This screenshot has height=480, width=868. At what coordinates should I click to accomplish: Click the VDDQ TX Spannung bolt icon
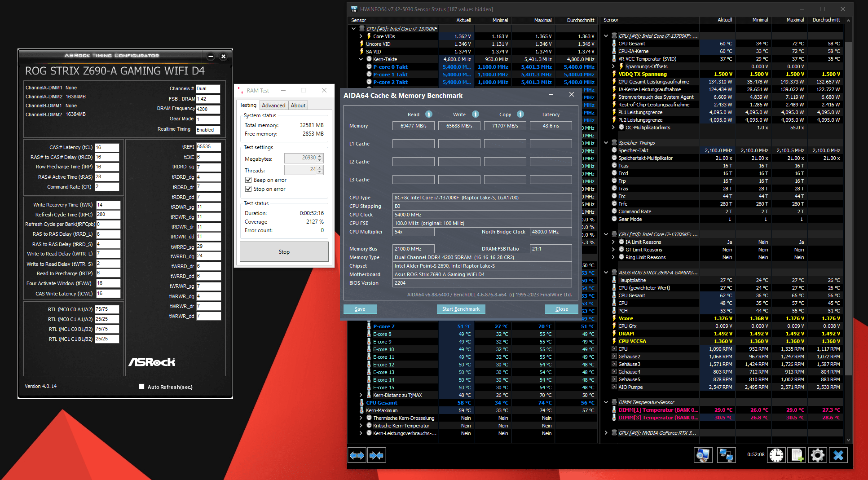coord(614,74)
